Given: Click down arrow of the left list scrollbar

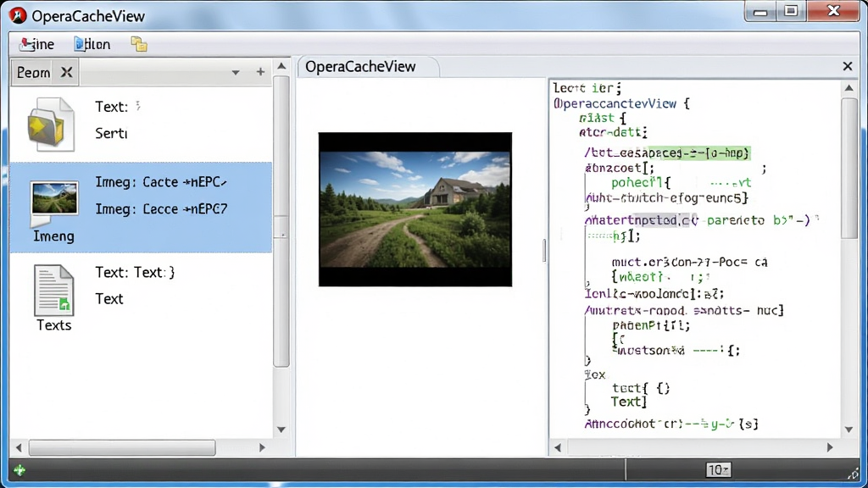Looking at the screenshot, I should click(281, 430).
